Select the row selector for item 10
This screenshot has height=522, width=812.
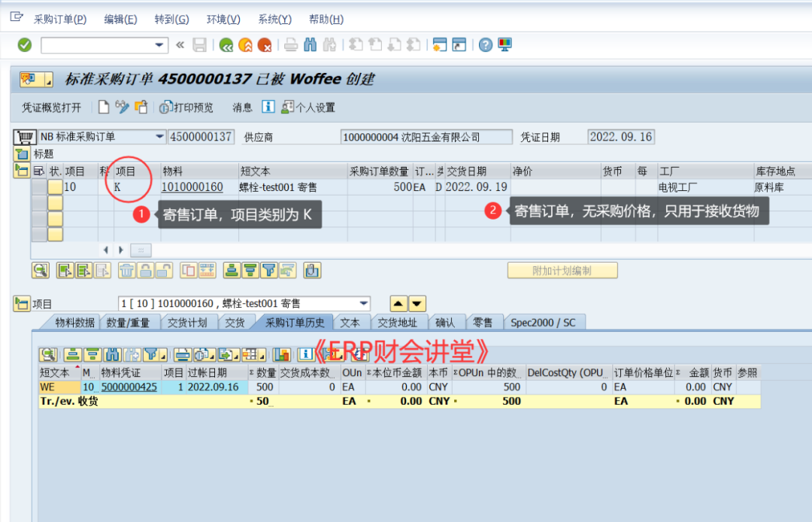(x=38, y=187)
